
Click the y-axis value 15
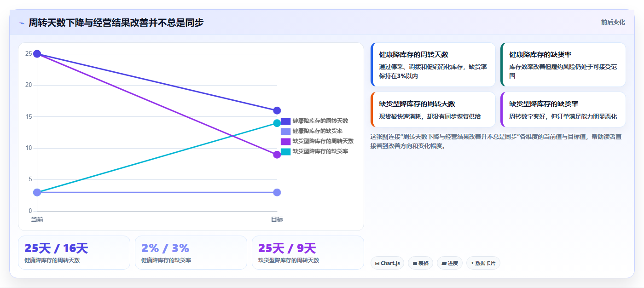(x=29, y=117)
